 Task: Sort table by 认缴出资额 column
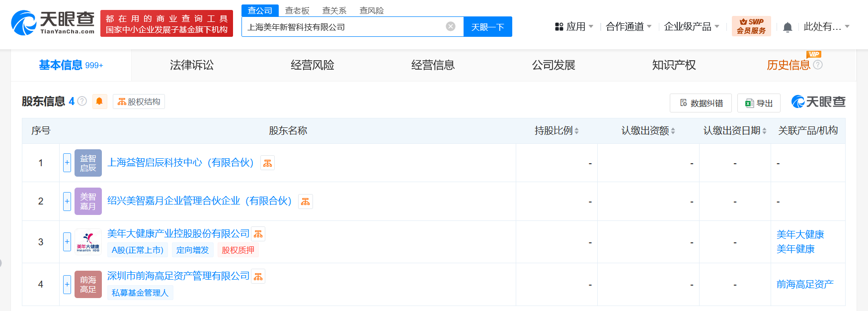pos(648,131)
